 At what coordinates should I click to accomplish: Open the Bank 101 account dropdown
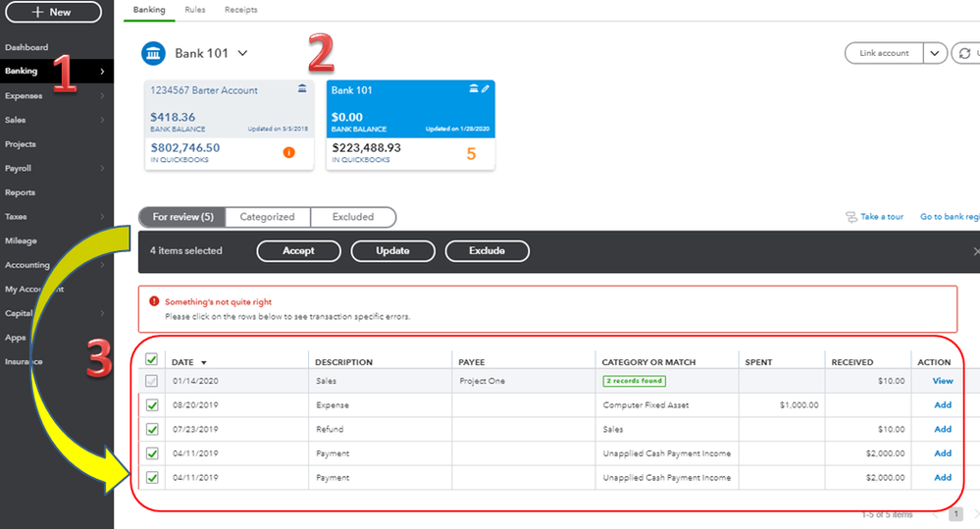coord(242,54)
